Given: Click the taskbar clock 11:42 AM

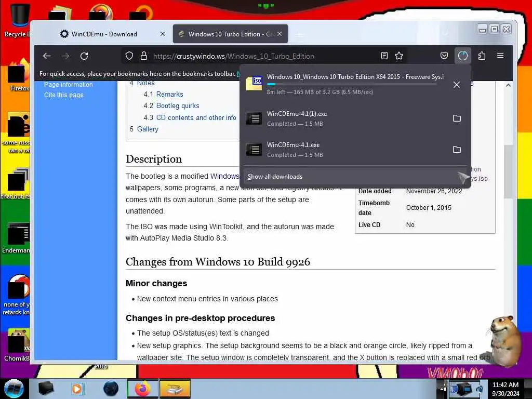Looking at the screenshot, I should point(505,385).
